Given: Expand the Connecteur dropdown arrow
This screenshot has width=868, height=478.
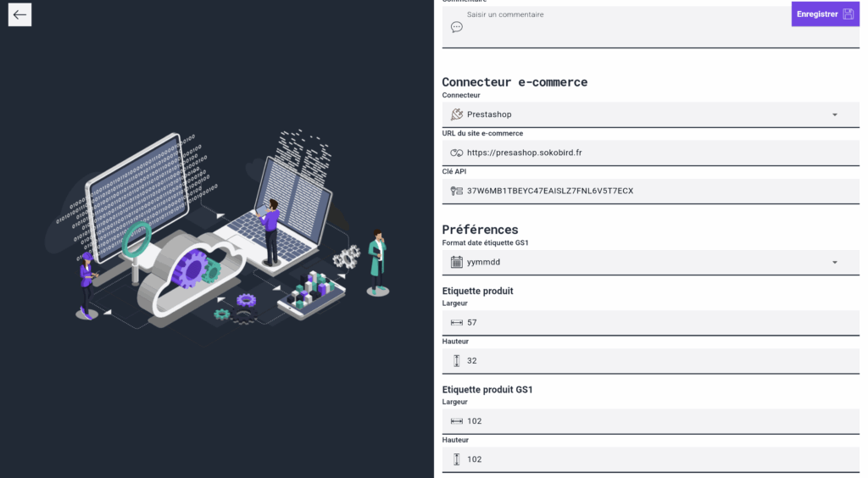Looking at the screenshot, I should pyautogui.click(x=835, y=115).
